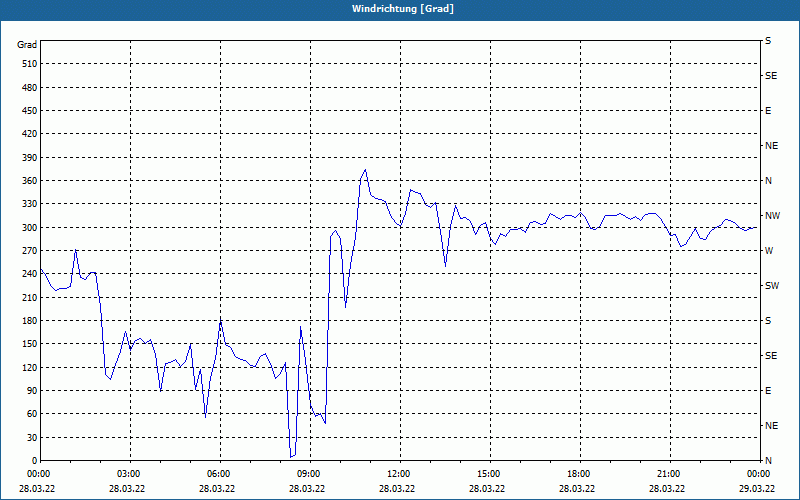Screen dimensions: 800x500
Task: Click the 90 left axis label
Action: coord(32,391)
